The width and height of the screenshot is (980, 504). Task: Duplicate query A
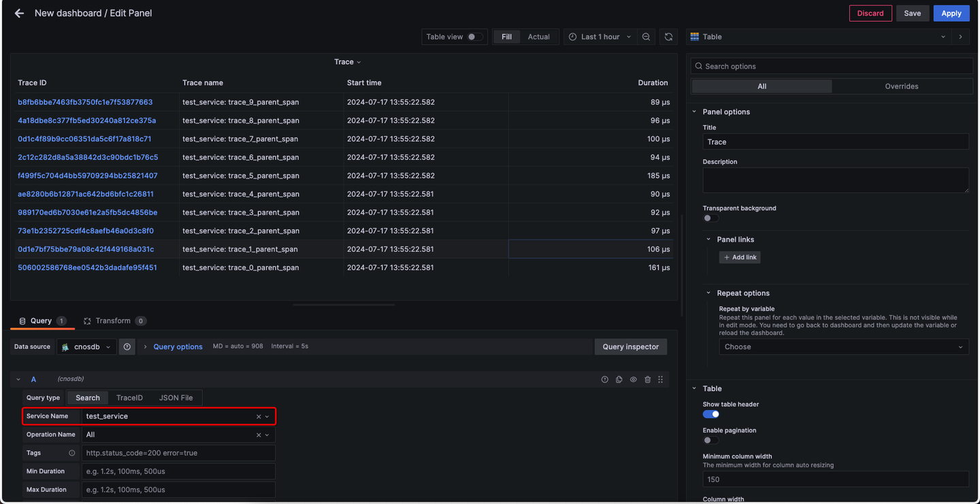pyautogui.click(x=619, y=379)
